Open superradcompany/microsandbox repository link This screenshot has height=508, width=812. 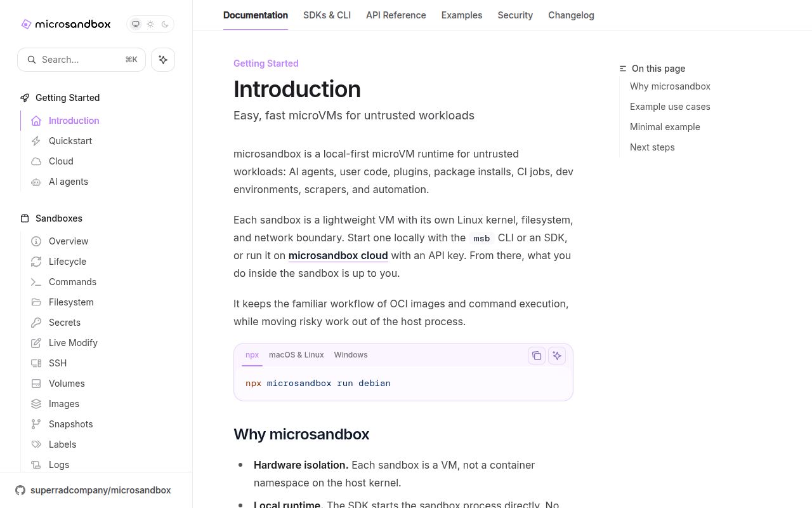tap(101, 490)
